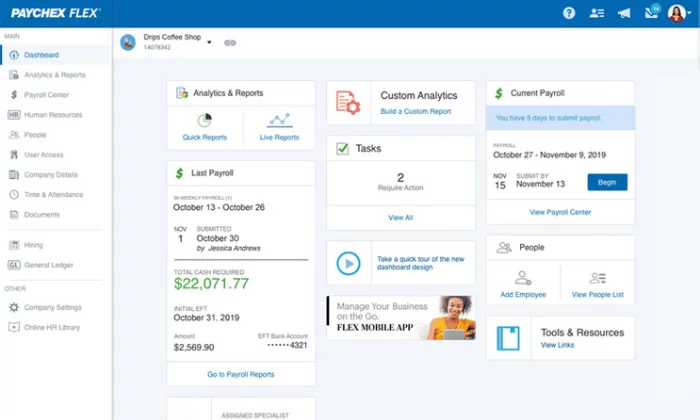Click View All tasks link
The image size is (700, 420).
(x=400, y=217)
